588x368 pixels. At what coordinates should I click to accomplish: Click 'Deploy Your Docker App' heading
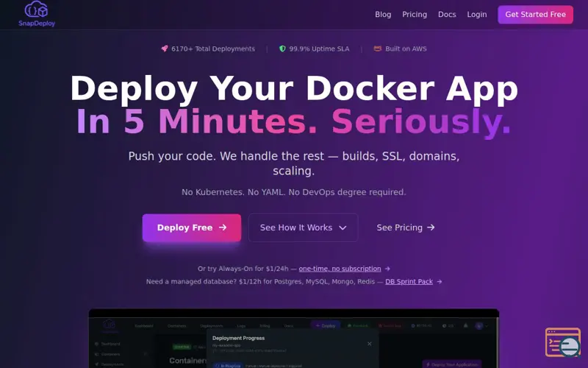click(294, 88)
